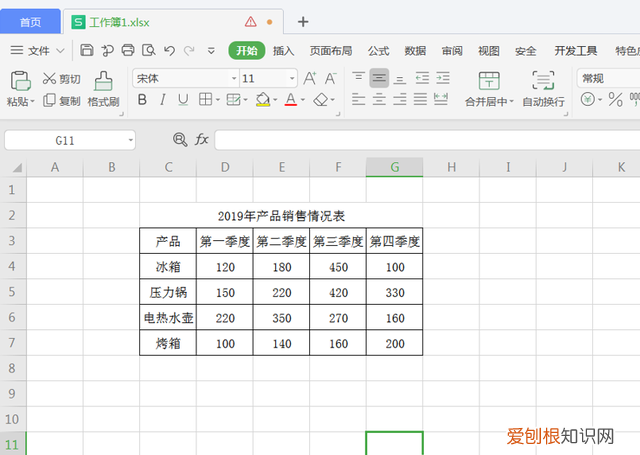Select column G header
This screenshot has height=455, width=640.
click(394, 167)
